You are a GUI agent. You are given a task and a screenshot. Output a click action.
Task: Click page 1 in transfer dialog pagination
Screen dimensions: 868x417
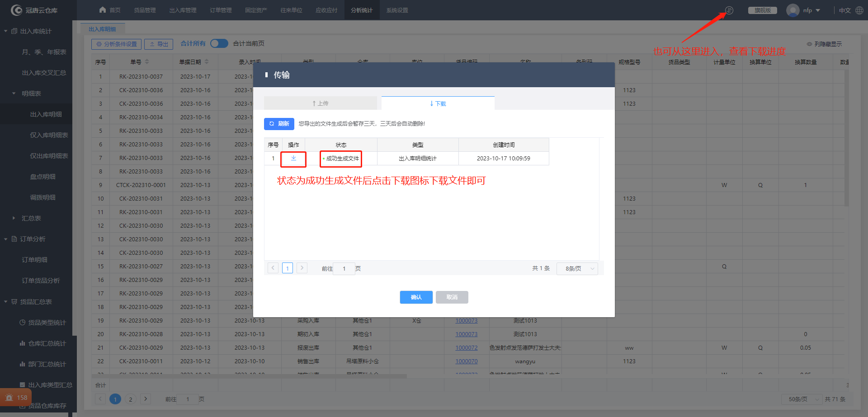pos(288,268)
